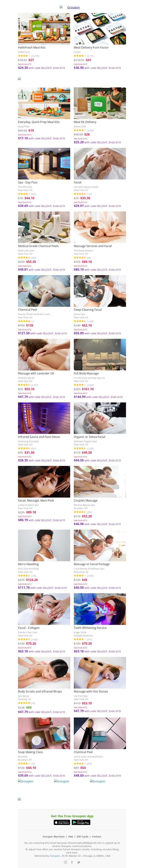
Task: Open the HelloFresh Meal Kits image
Action: 44,29
